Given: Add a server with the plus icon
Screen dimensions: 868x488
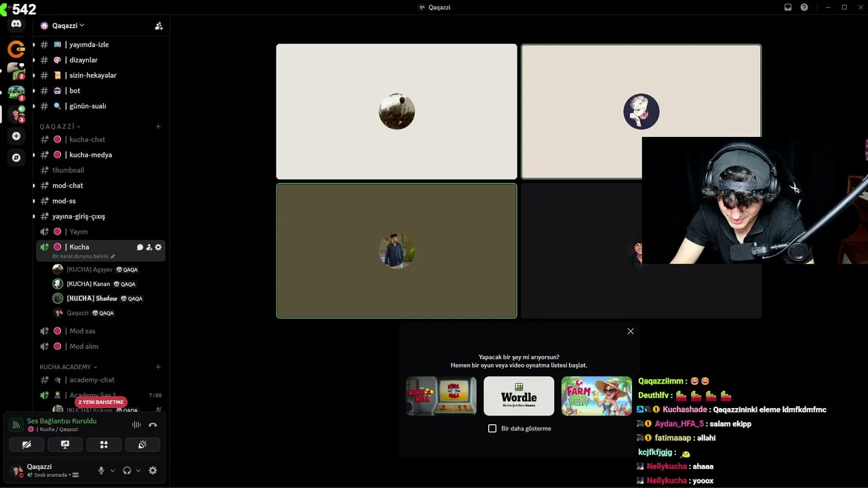Looking at the screenshot, I should click(x=16, y=136).
